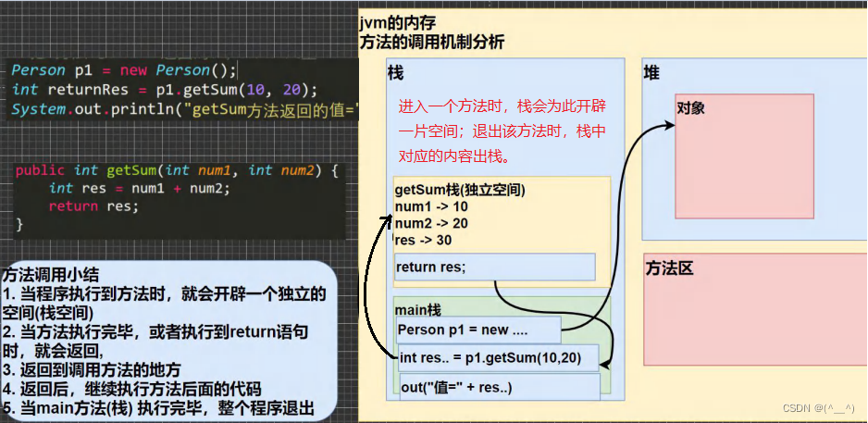Select the "对象" box in the heap
The width and height of the screenshot is (868, 423).
(x=744, y=156)
